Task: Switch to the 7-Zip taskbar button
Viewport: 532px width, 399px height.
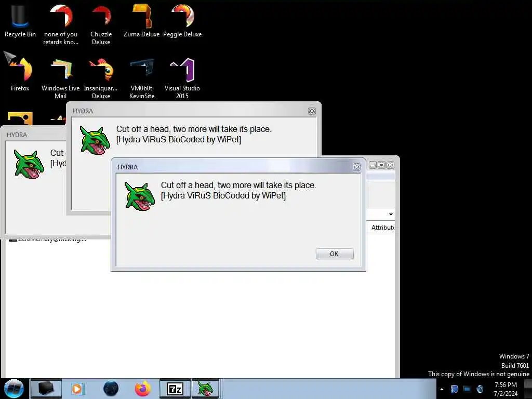Action: (175, 389)
